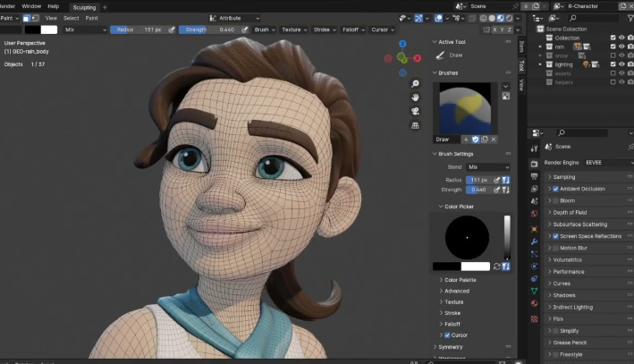
Task: Enable the Bloom checkbox
Action: [556, 200]
